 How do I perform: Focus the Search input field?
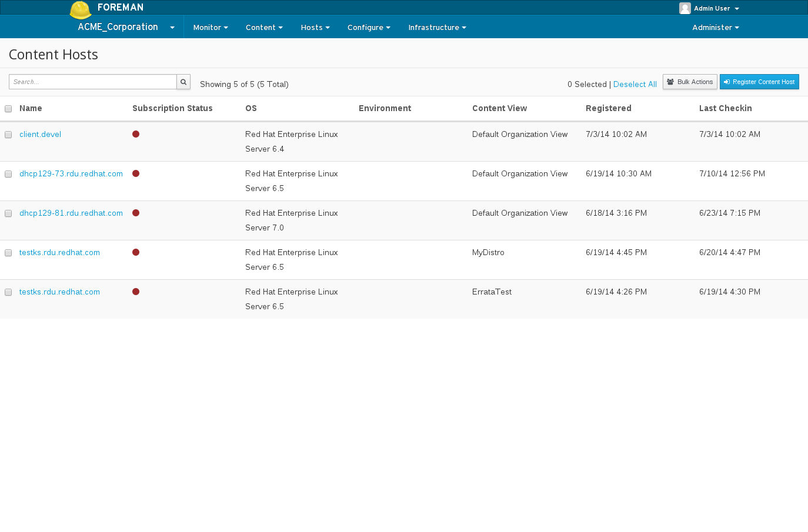93,82
